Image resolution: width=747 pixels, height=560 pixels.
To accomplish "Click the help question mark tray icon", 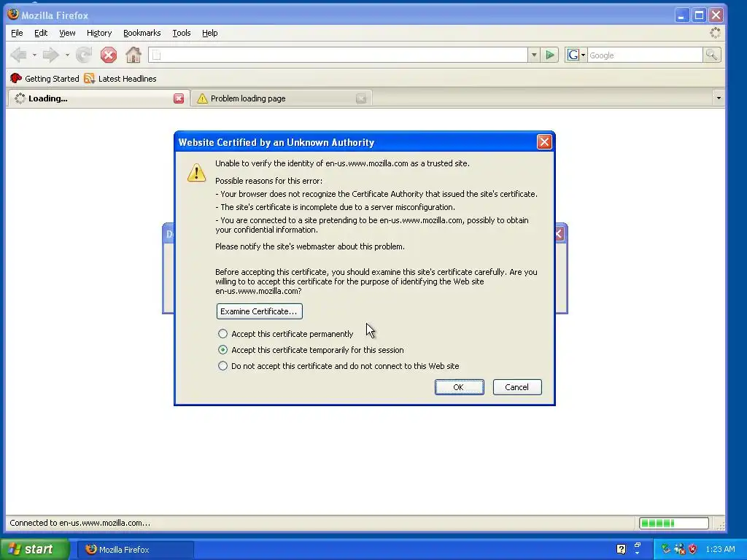I will point(621,549).
